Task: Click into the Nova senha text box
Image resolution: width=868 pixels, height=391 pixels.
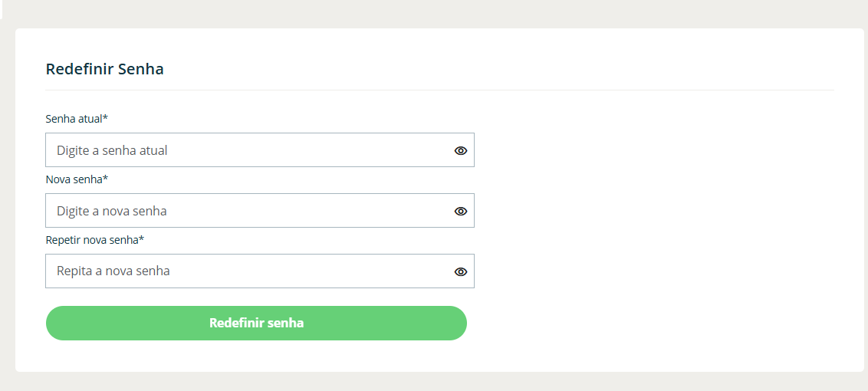Action: 245,211
